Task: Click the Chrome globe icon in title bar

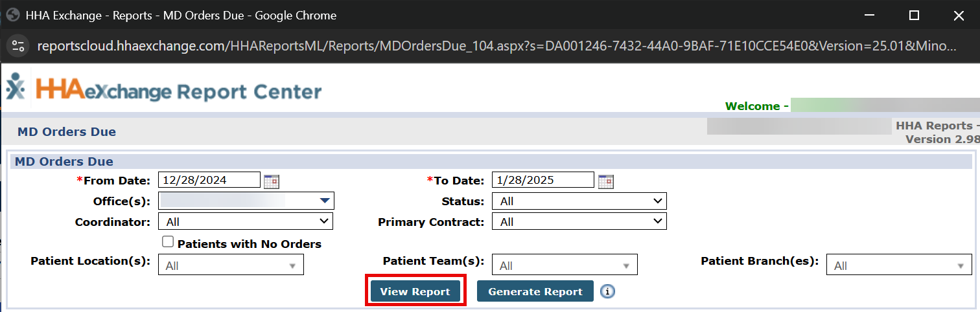Action: [12, 15]
